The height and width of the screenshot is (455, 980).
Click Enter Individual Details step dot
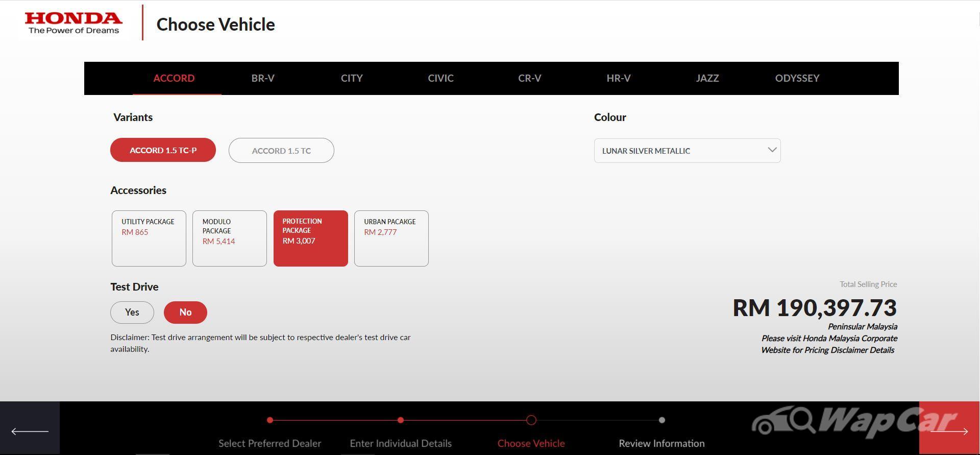coord(401,420)
